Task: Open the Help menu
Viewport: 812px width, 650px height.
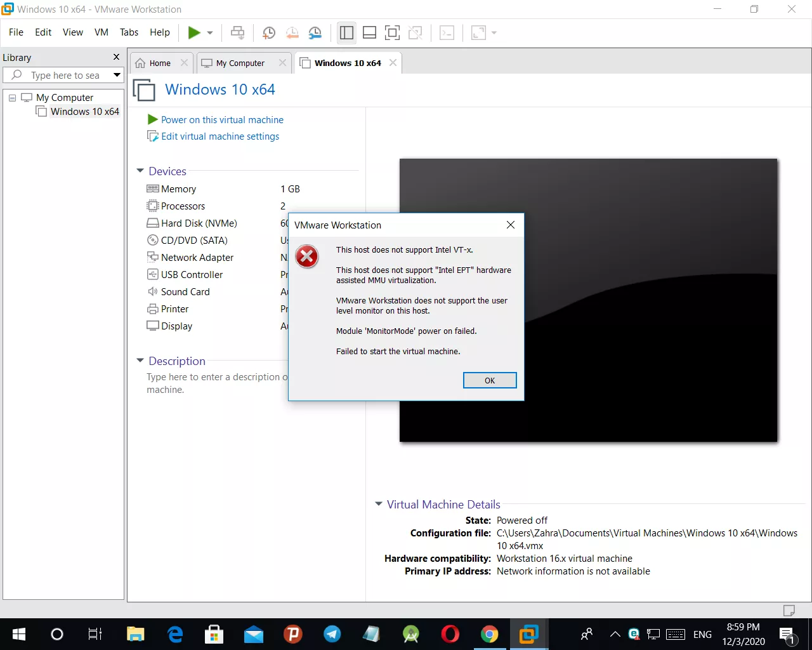Action: click(160, 32)
